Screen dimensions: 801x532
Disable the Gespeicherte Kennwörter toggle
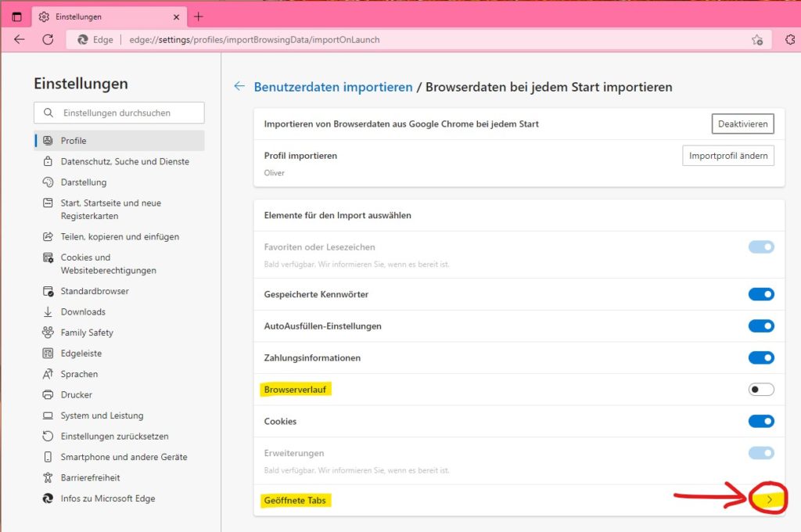[760, 294]
